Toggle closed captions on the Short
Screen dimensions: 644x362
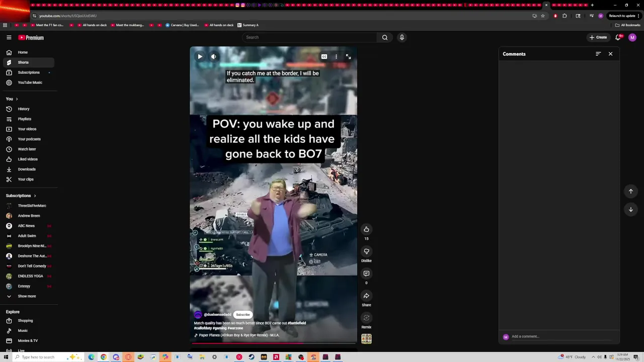[324, 57]
